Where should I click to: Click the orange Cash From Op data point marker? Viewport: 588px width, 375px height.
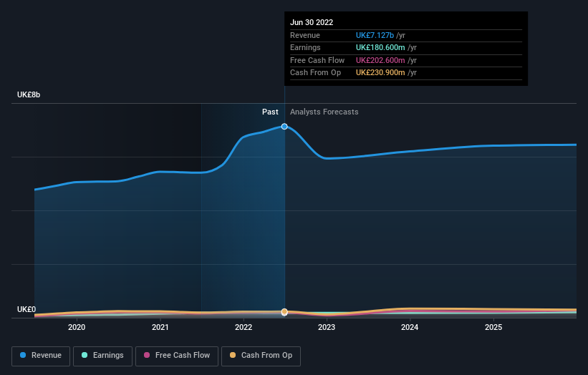pos(284,312)
